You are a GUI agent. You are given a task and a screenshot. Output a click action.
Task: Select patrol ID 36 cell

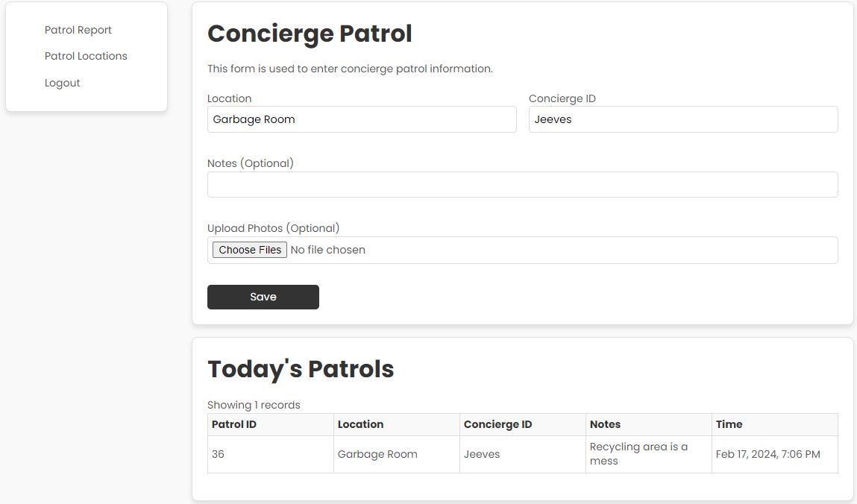[x=271, y=454]
